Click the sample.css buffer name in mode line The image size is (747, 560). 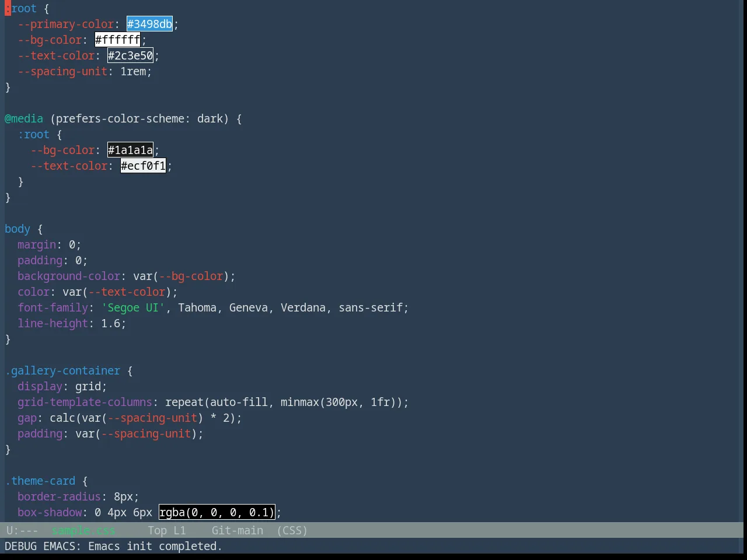coord(83,530)
